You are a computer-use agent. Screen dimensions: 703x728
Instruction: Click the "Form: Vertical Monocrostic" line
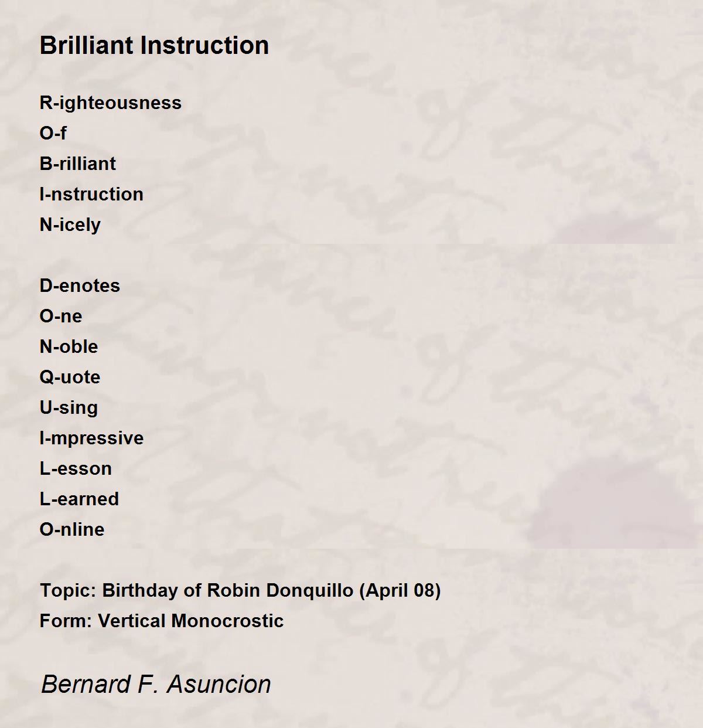coord(162,621)
